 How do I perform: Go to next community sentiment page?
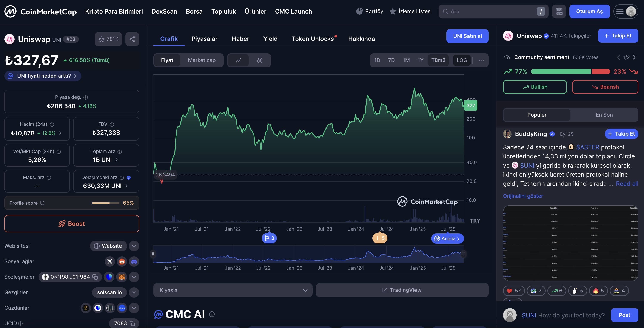tap(634, 57)
